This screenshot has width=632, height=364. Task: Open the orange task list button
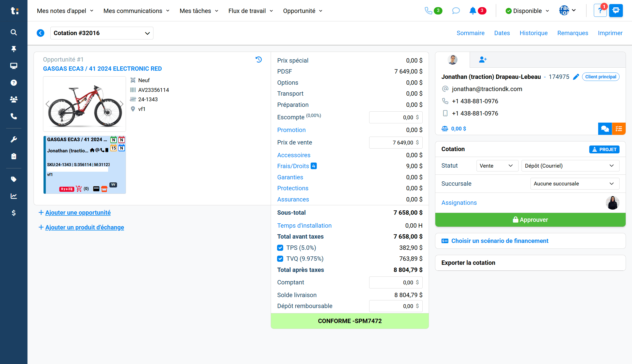619,129
